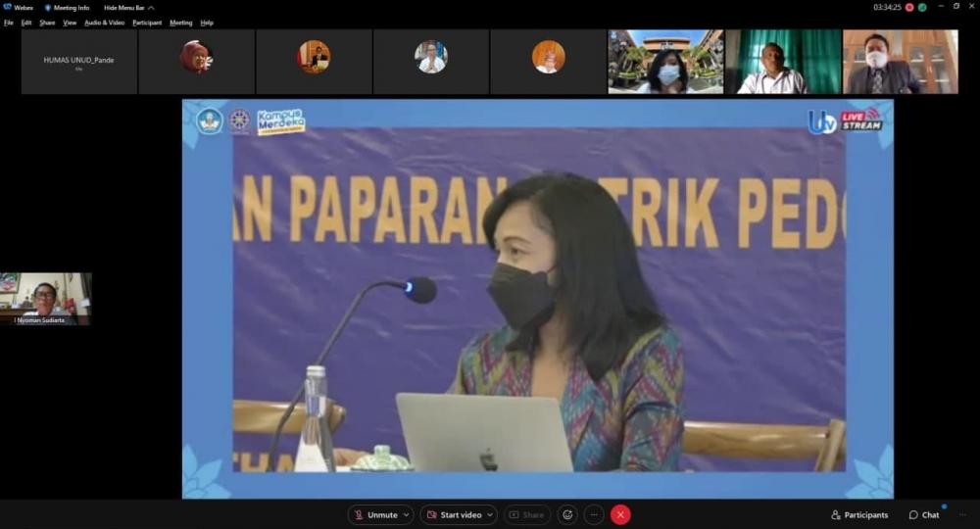Open the reactions smiley icon
Viewport: 980px width, 529px height.
pyautogui.click(x=567, y=514)
